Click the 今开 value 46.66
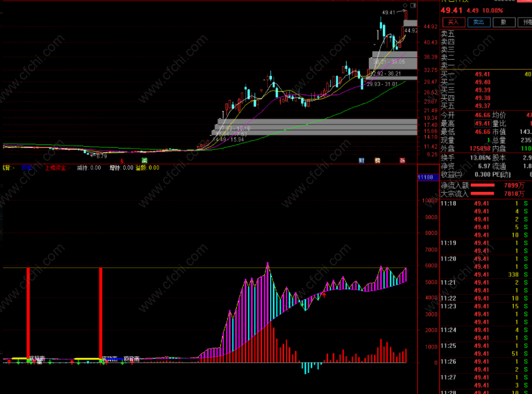Image resolution: width=532 pixels, height=394 pixels. pyautogui.click(x=482, y=115)
